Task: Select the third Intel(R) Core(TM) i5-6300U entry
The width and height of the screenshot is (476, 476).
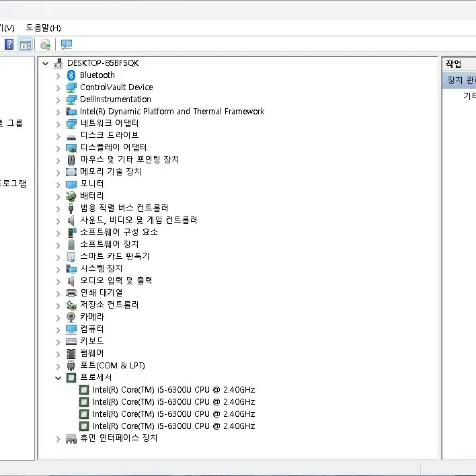Action: click(x=173, y=414)
